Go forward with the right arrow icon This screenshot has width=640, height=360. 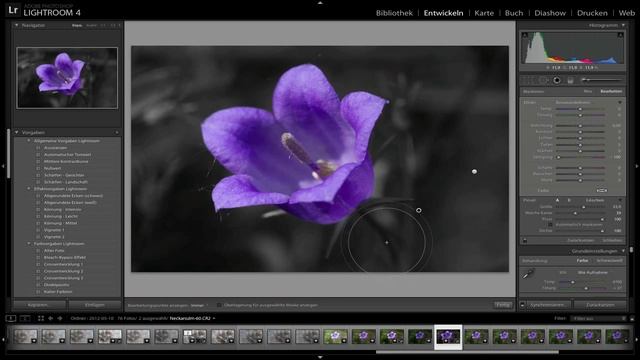(x=60, y=318)
